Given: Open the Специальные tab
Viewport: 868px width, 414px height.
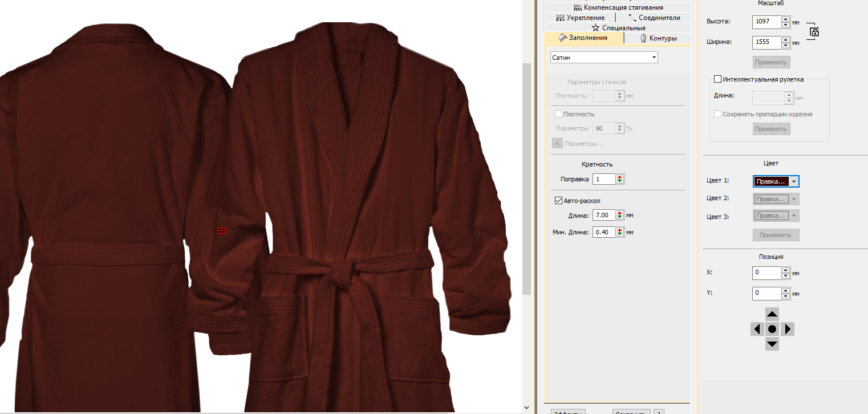Looking at the screenshot, I should [619, 27].
